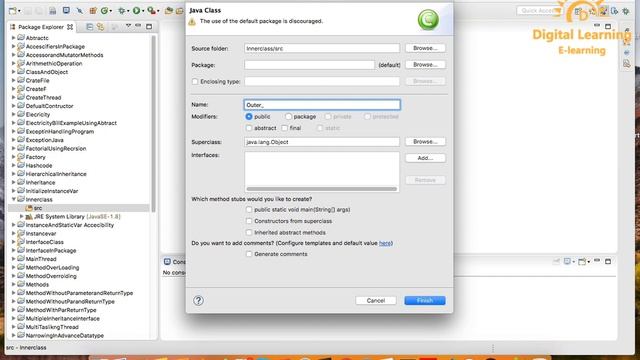Open the Run button dropdown arrow

coord(143,11)
